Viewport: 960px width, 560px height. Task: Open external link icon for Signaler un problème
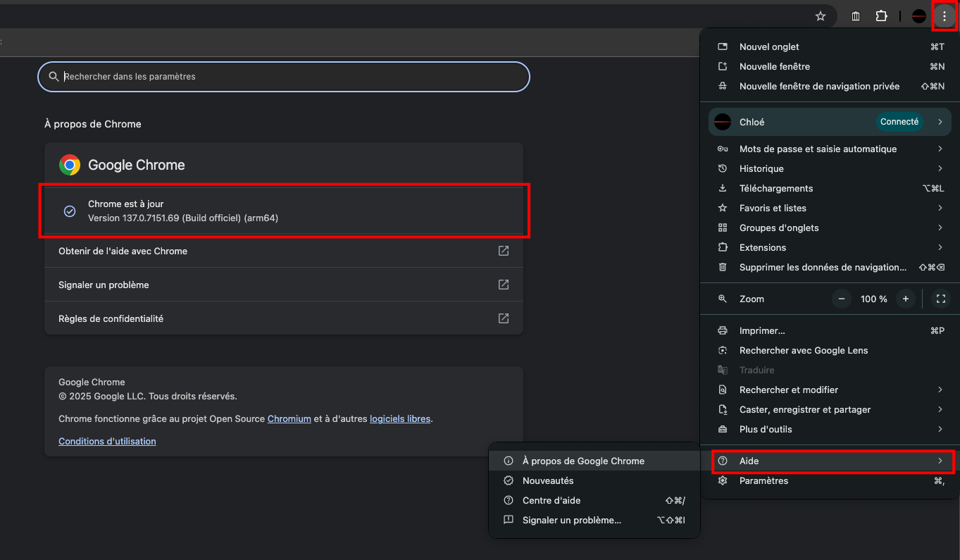503,285
